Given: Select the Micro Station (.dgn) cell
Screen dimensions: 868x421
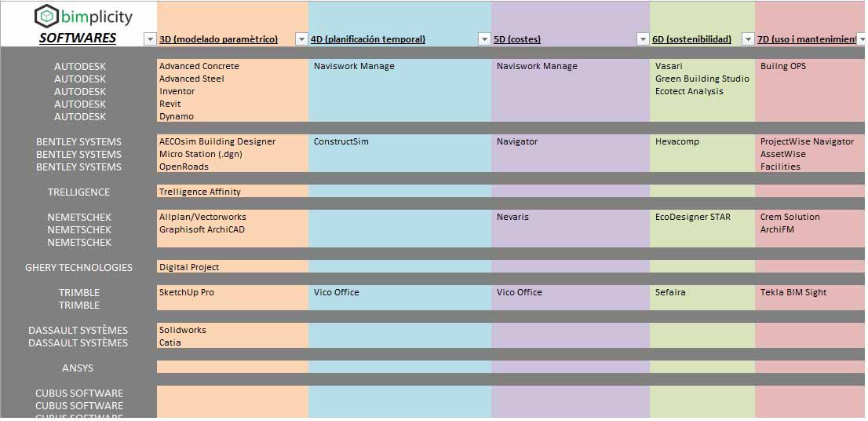Looking at the screenshot, I should [x=201, y=154].
